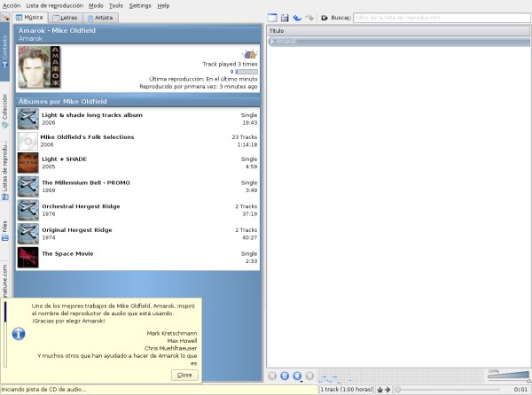Expand Light & shade long tracks album entry

click(x=137, y=119)
